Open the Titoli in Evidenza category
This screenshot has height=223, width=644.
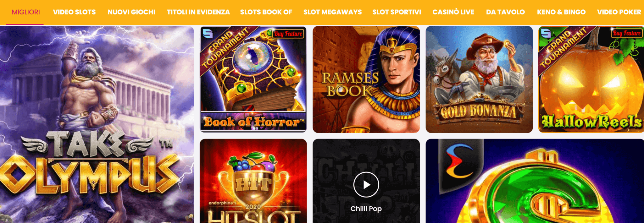coord(198,12)
